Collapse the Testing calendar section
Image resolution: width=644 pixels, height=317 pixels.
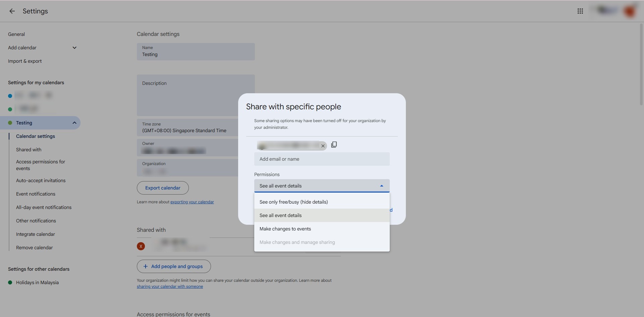click(74, 123)
